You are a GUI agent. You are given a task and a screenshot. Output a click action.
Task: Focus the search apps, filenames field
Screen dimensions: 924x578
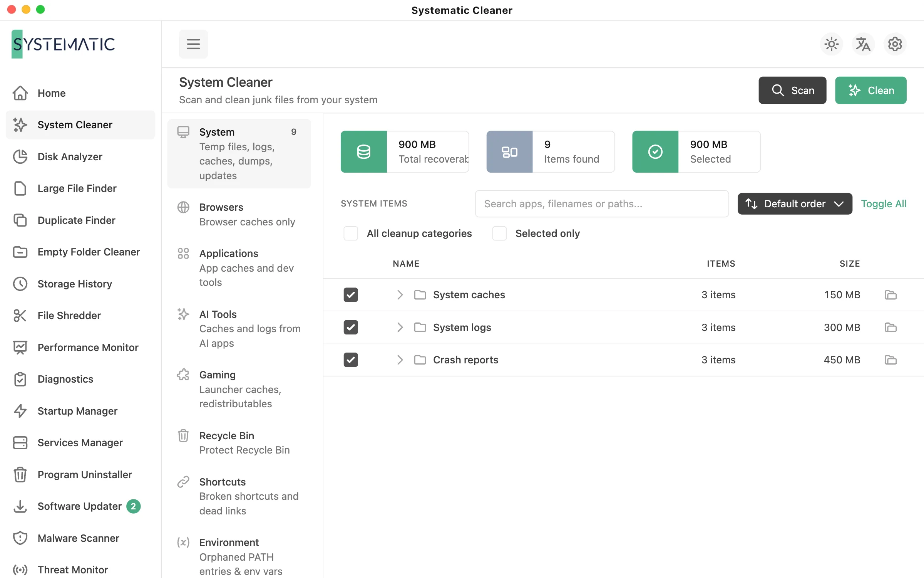(602, 204)
